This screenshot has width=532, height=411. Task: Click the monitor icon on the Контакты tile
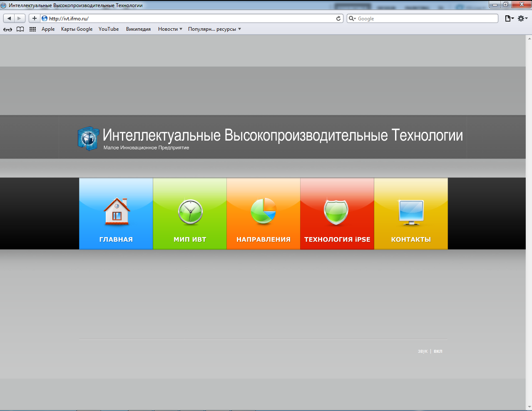411,210
